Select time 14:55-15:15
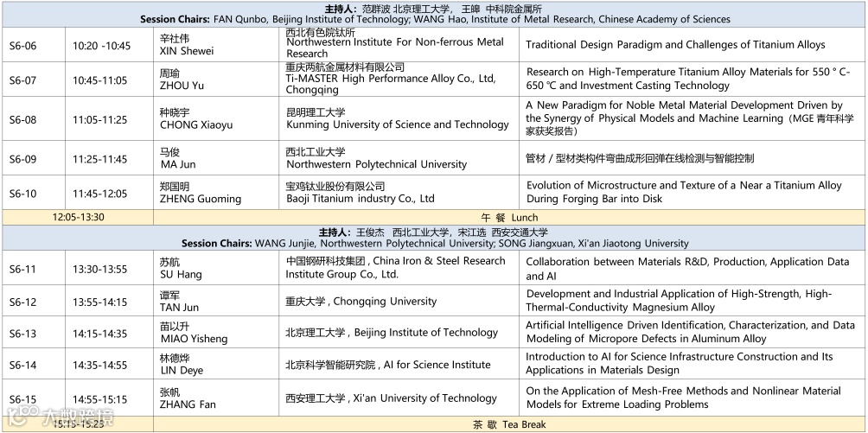 pos(99,399)
